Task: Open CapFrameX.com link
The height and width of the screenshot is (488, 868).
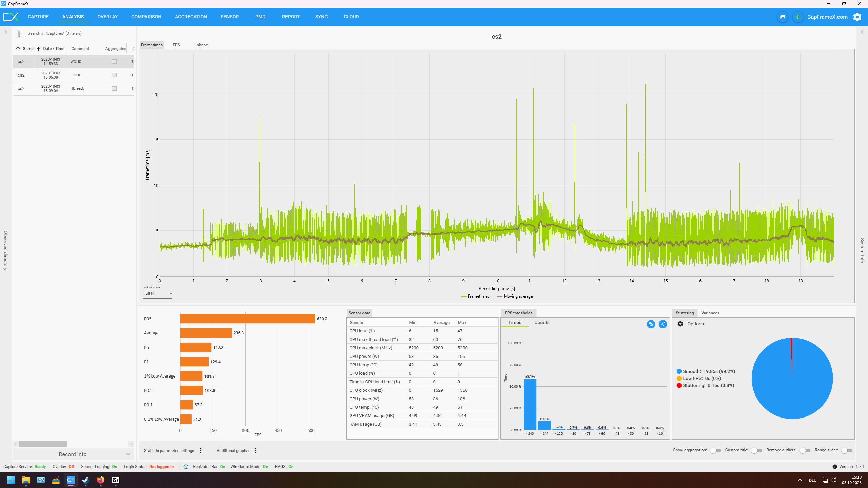Action: 827,17
